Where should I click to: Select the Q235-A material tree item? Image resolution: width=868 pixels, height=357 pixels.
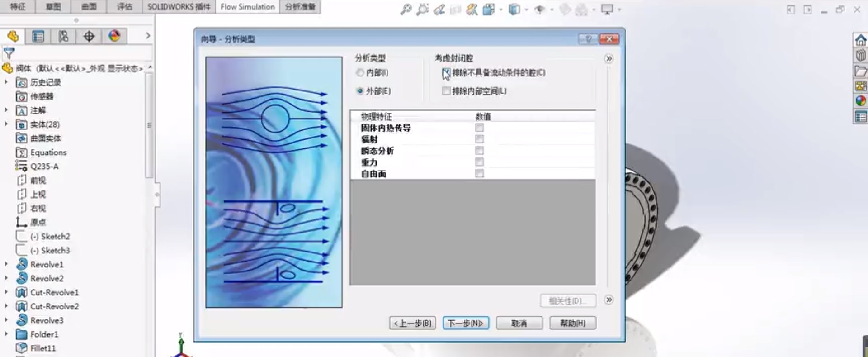click(x=44, y=166)
